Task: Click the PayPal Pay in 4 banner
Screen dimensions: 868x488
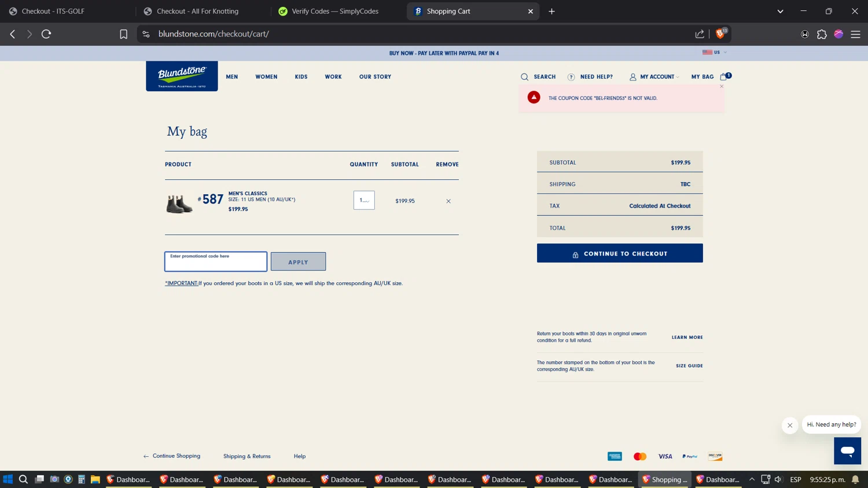Action: pyautogui.click(x=444, y=53)
